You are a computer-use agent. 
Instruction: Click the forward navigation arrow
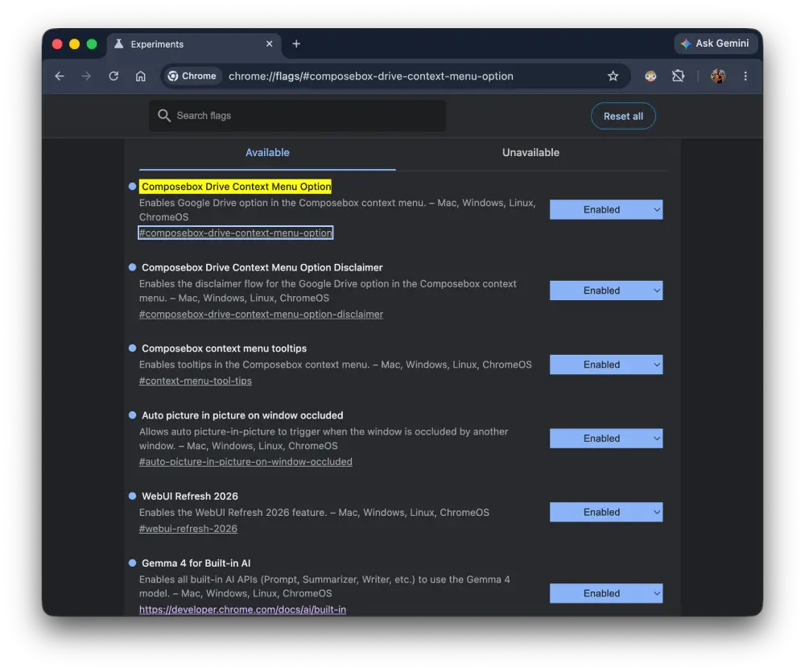(x=86, y=76)
